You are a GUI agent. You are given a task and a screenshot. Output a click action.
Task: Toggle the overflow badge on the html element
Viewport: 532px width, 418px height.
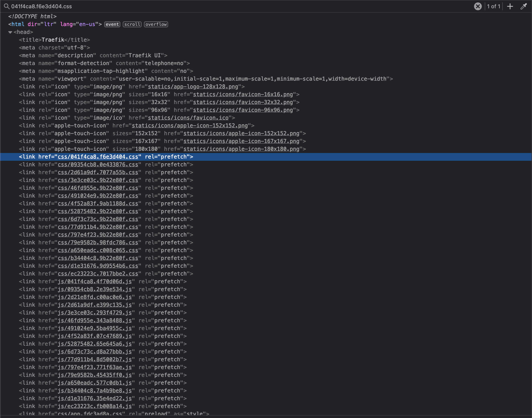156,24
